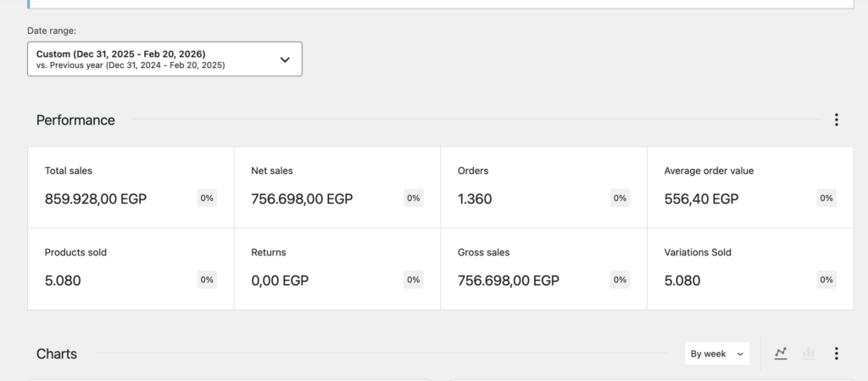Expand date range chevron arrow
Screen dimensions: 868x381
(285, 59)
